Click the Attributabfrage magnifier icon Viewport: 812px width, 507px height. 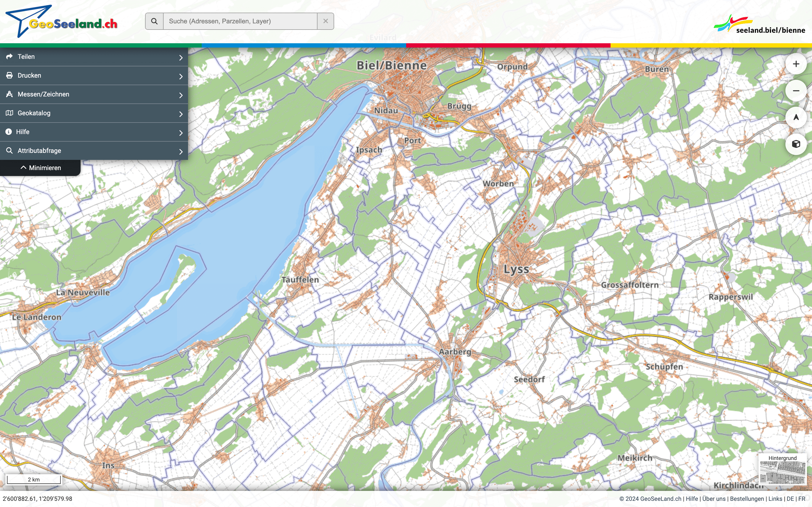(x=9, y=150)
